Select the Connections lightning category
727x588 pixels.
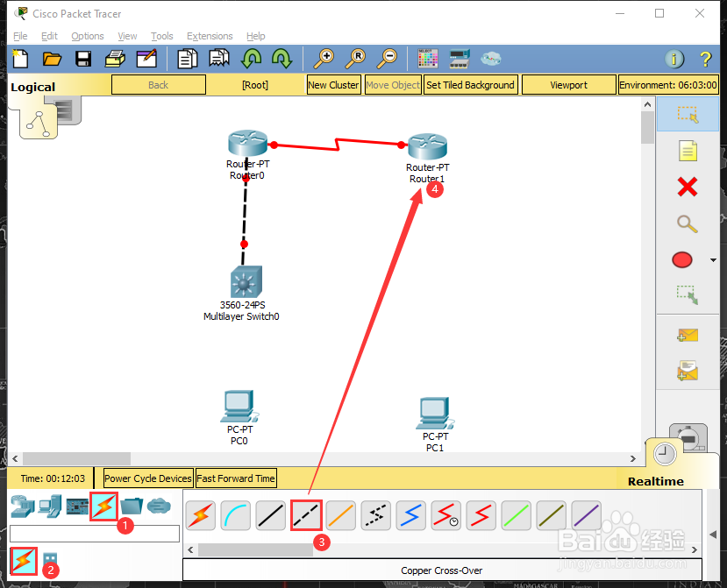pyautogui.click(x=104, y=506)
